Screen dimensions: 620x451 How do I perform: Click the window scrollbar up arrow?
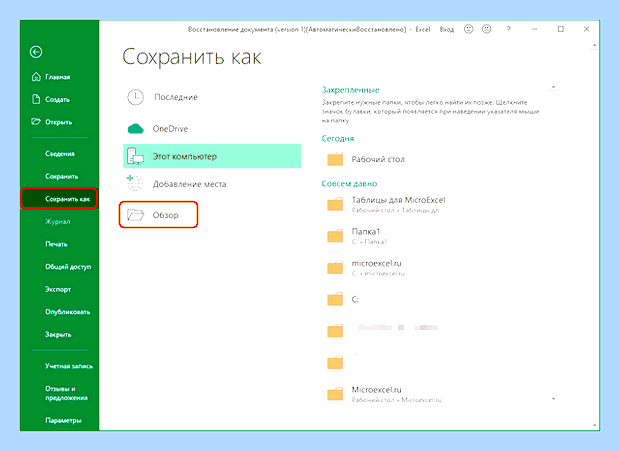594,45
